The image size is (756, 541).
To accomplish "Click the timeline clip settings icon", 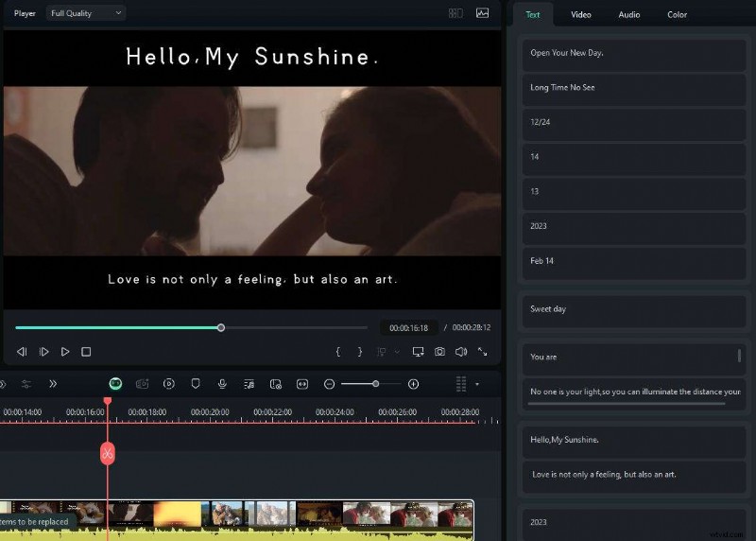I will click(275, 384).
